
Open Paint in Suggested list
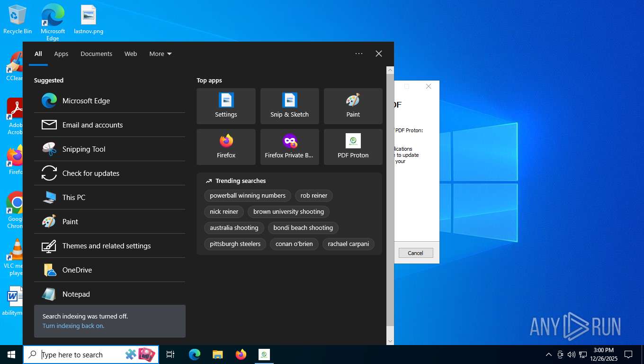tap(109, 221)
